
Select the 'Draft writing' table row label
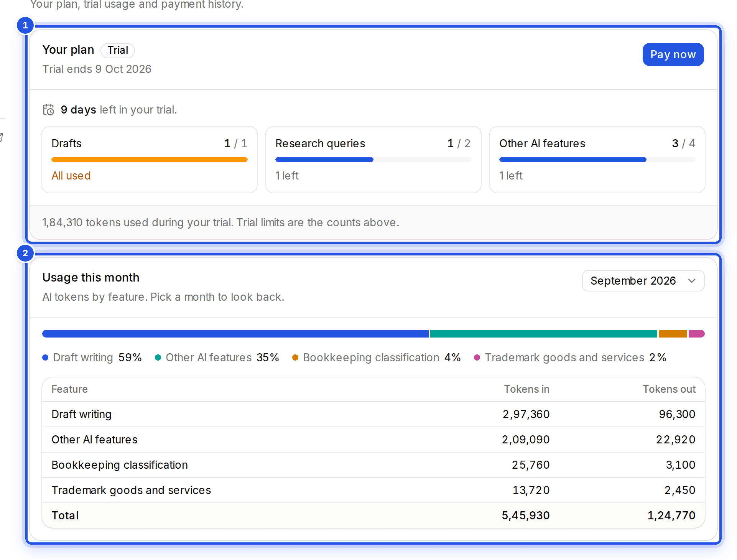[x=82, y=414]
